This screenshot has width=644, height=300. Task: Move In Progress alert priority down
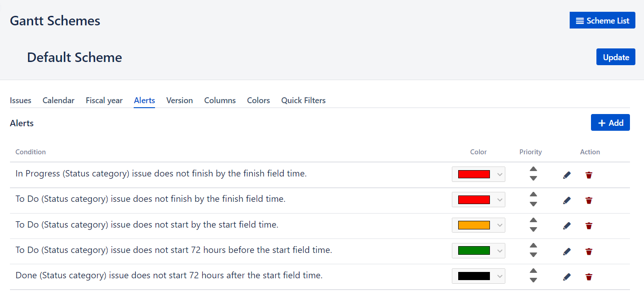pos(533,179)
